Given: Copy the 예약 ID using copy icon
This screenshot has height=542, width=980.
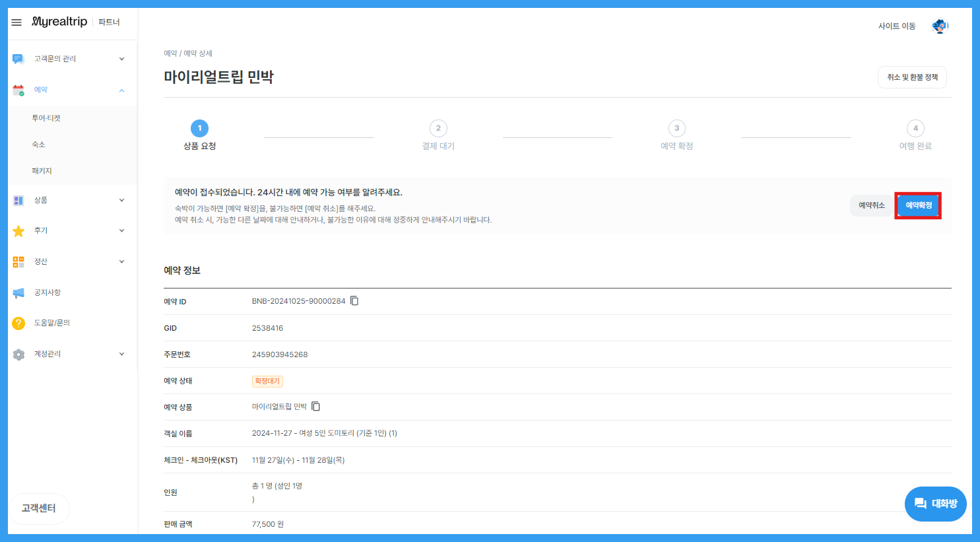Looking at the screenshot, I should coord(354,300).
